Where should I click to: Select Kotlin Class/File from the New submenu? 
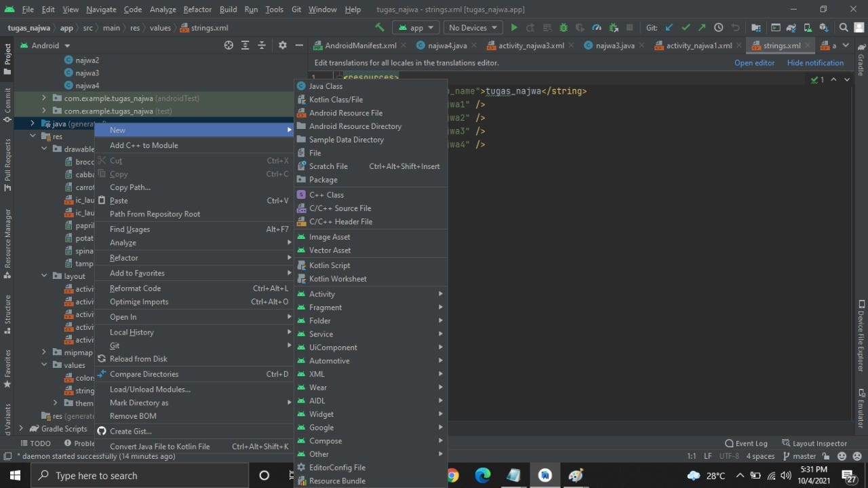(x=336, y=99)
